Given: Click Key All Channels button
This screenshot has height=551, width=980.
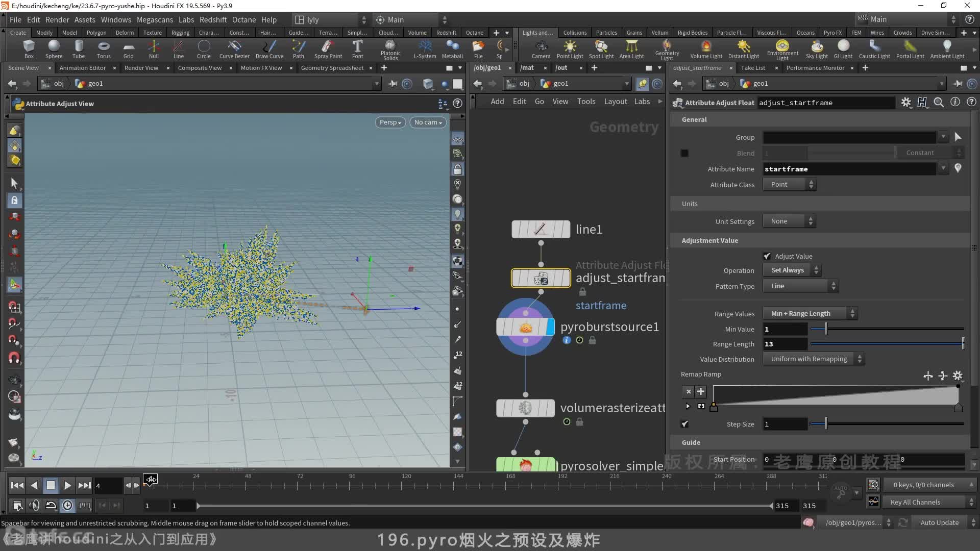Looking at the screenshot, I should [928, 503].
